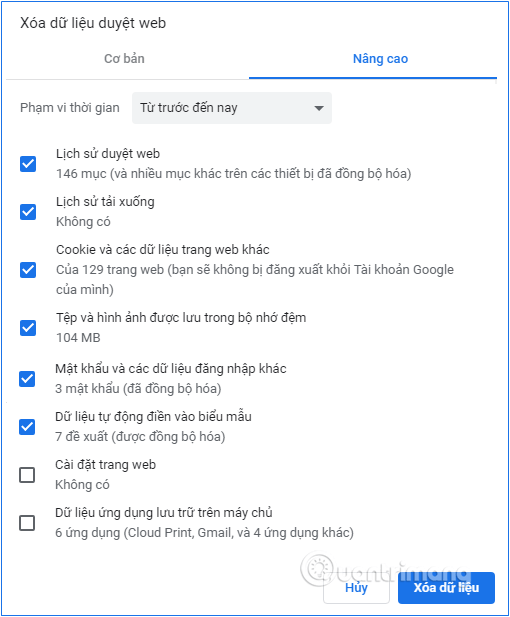Open the Phạm vi thời gian dropdown
510x617 pixels.
coord(232,108)
